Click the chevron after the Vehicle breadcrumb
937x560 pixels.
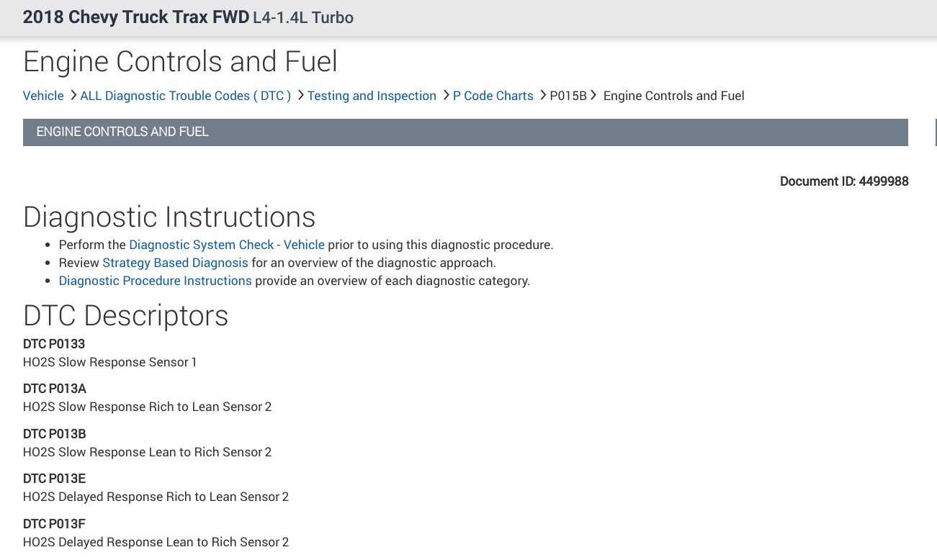coord(73,95)
